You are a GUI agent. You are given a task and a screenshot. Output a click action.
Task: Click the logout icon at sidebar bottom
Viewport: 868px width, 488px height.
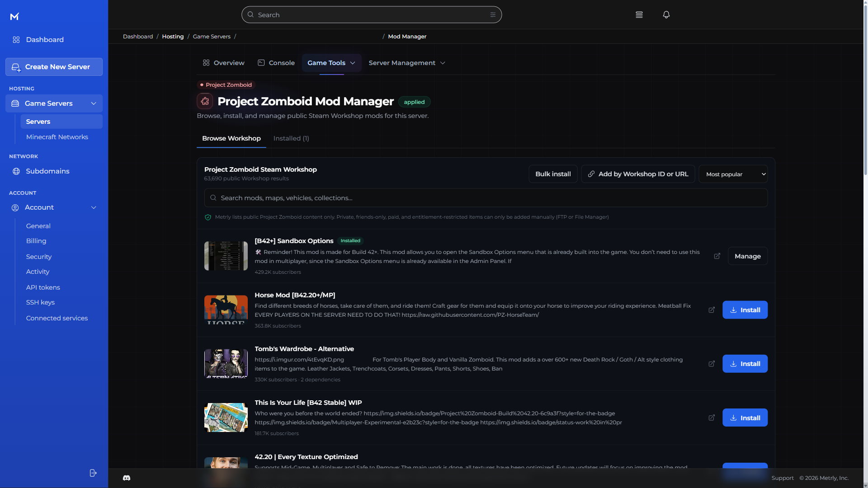[x=93, y=473]
